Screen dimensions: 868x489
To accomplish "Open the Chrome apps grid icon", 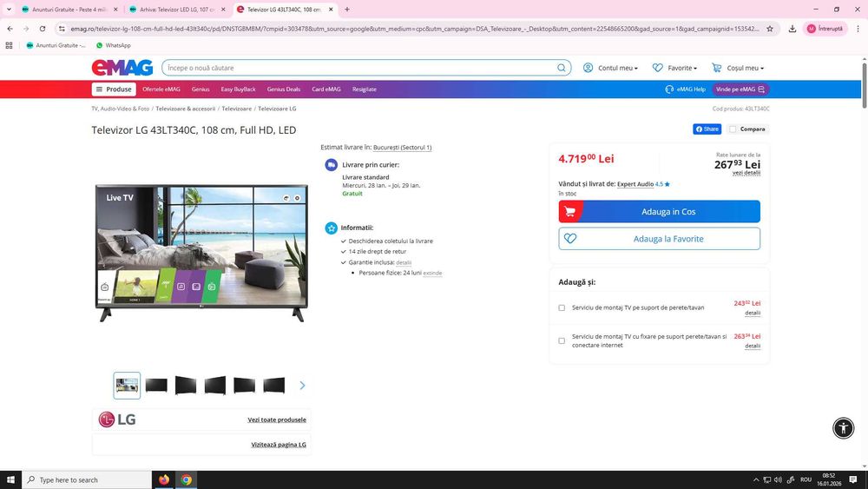I will click(9, 45).
